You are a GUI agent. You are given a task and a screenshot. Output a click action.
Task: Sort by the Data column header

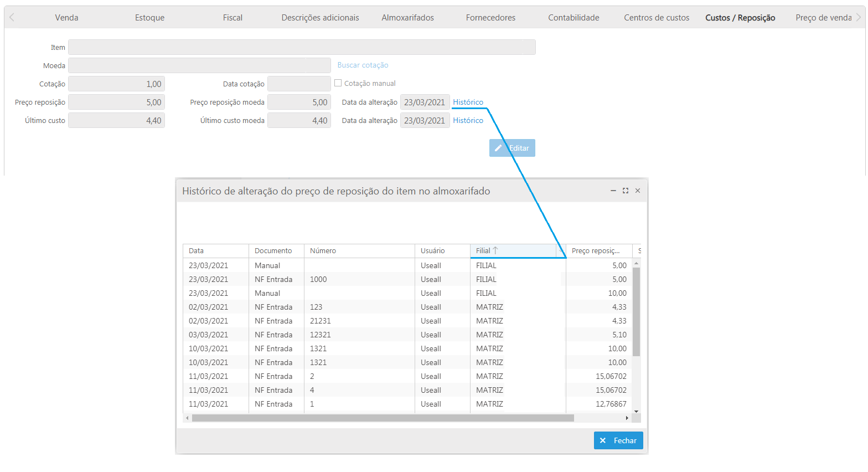click(216, 250)
